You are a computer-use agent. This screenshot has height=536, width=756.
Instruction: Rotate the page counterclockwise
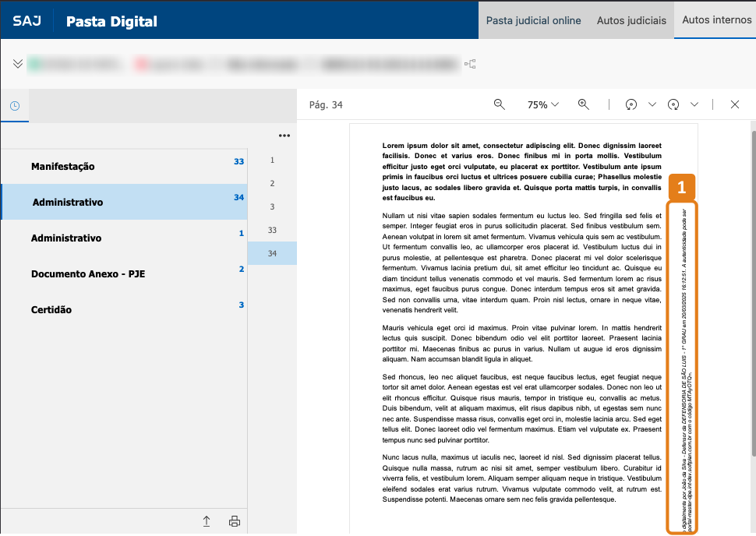[x=631, y=104]
